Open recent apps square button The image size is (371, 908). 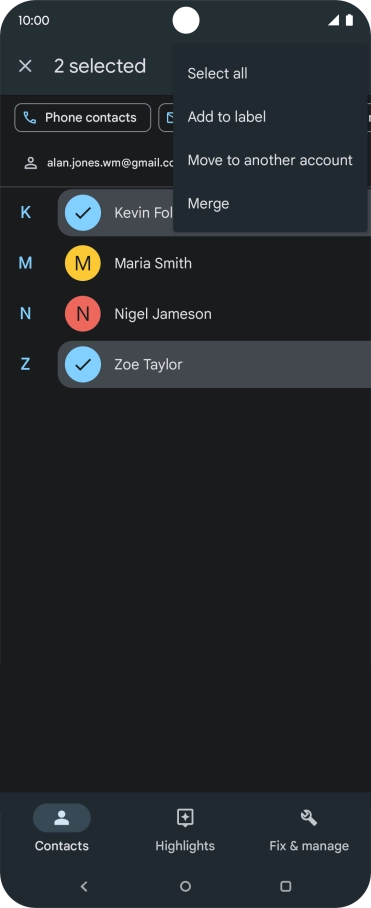point(285,886)
